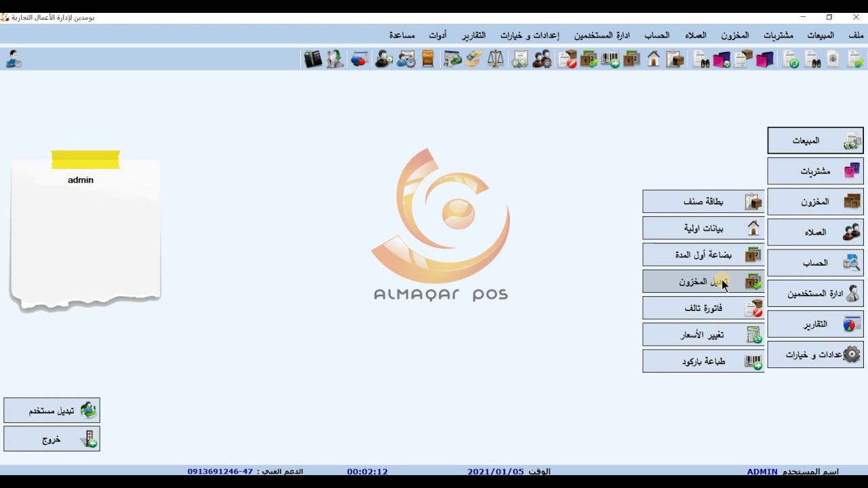Click the admin name on the note
The width and height of the screenshot is (868, 488).
(x=81, y=180)
